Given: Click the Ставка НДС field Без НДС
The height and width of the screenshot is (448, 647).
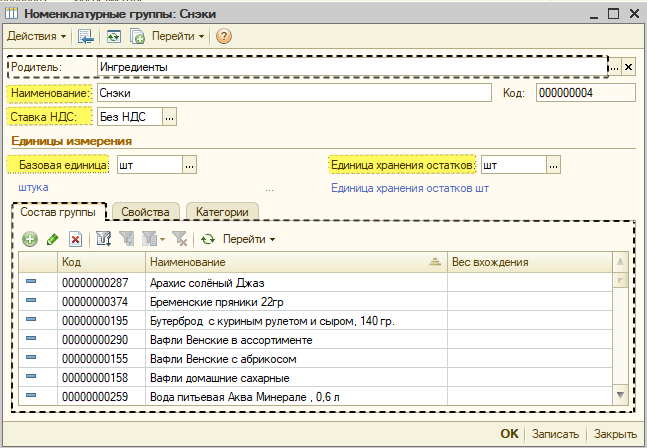Looking at the screenshot, I should [x=130, y=117].
